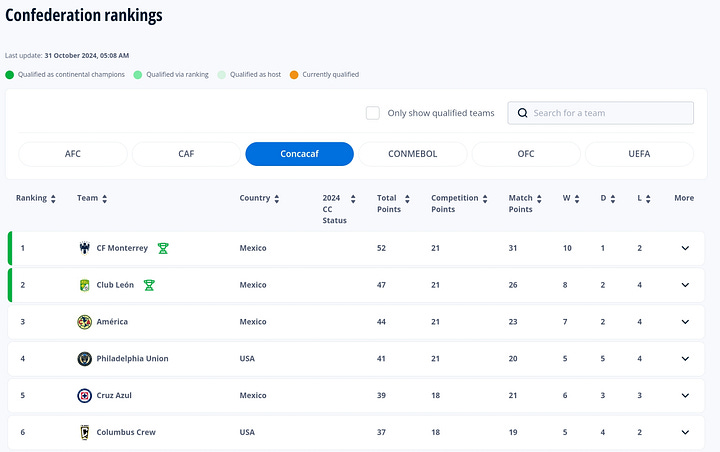Switch to the OFC confederation tab
The image size is (720, 452).
[x=526, y=154]
